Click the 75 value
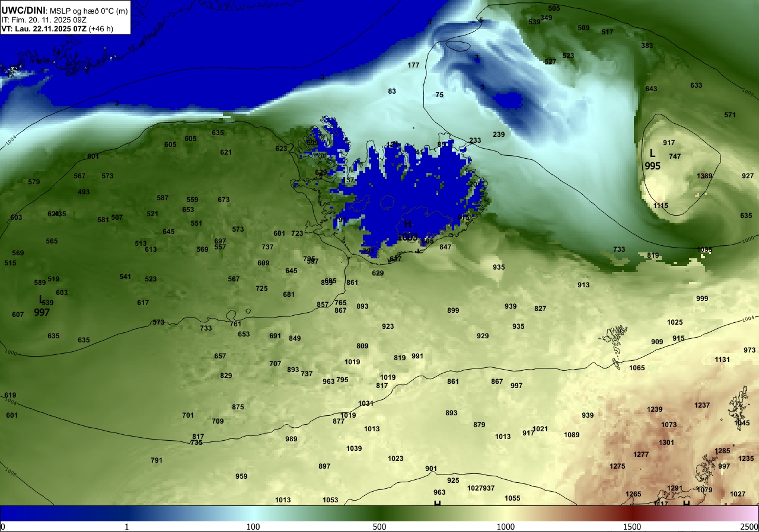This screenshot has width=759, height=532. [x=439, y=95]
